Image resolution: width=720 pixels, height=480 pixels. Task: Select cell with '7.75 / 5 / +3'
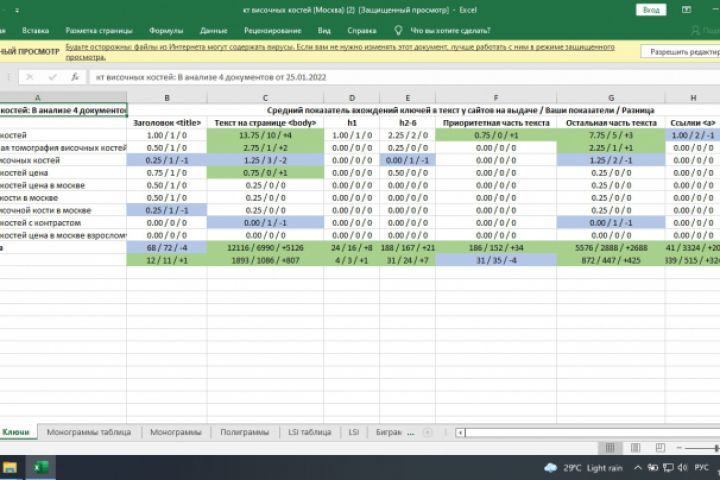click(x=611, y=135)
